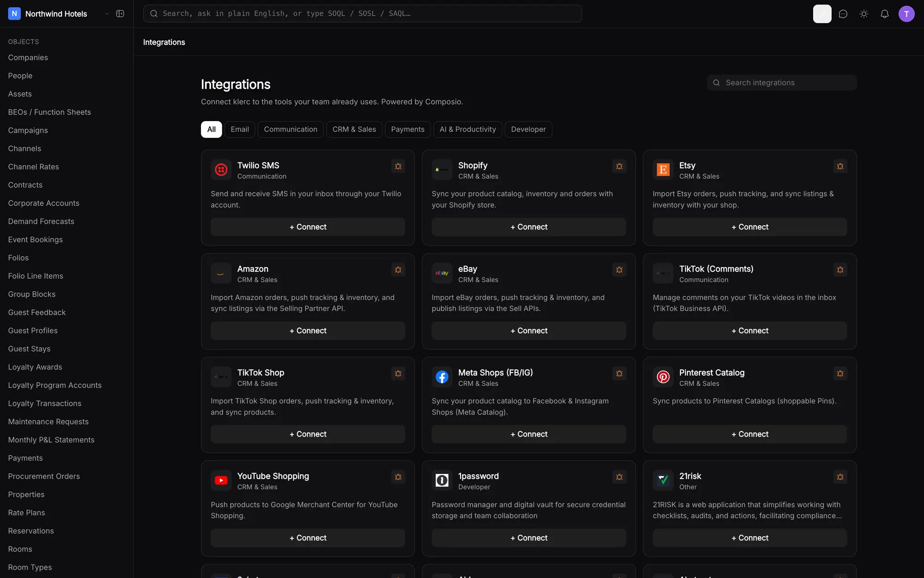The height and width of the screenshot is (578, 924).
Task: Click the bug icon on Twilio SMS card
Action: click(398, 166)
